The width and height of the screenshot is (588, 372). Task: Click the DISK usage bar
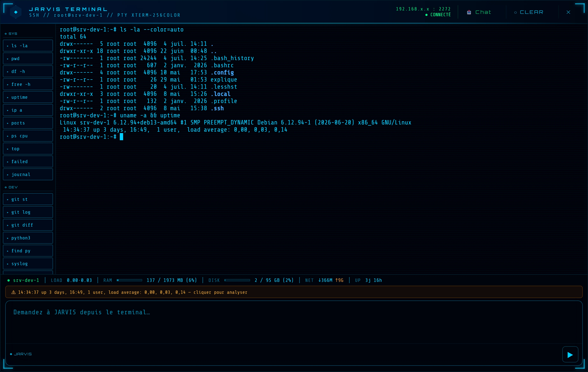237,280
